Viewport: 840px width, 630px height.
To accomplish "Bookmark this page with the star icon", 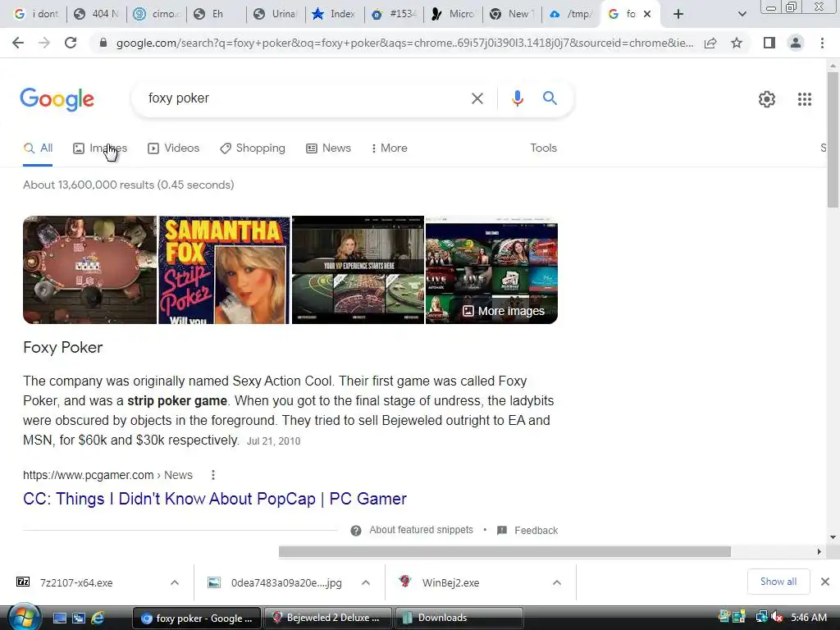I will click(x=737, y=43).
